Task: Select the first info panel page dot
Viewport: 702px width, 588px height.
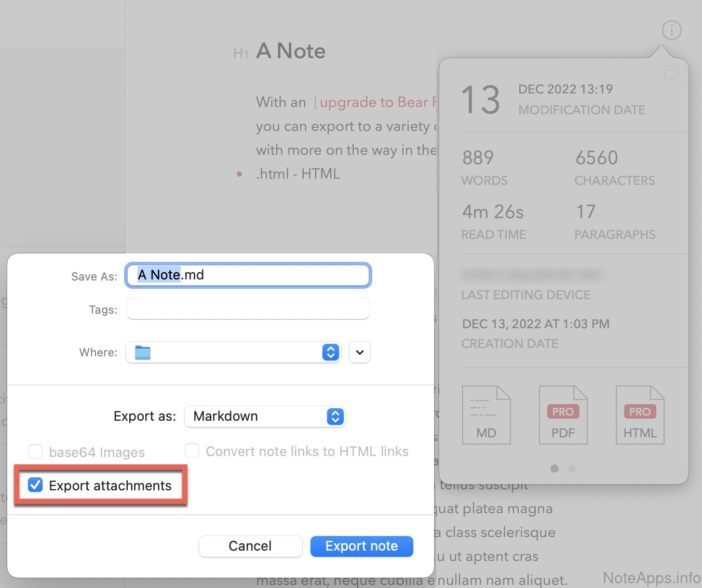Action: [x=555, y=469]
